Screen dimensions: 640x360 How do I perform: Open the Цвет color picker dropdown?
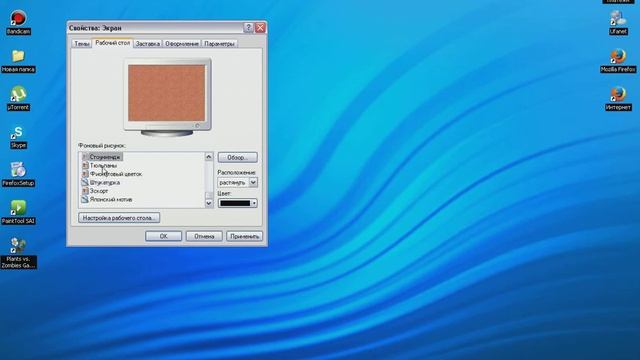pos(254,203)
